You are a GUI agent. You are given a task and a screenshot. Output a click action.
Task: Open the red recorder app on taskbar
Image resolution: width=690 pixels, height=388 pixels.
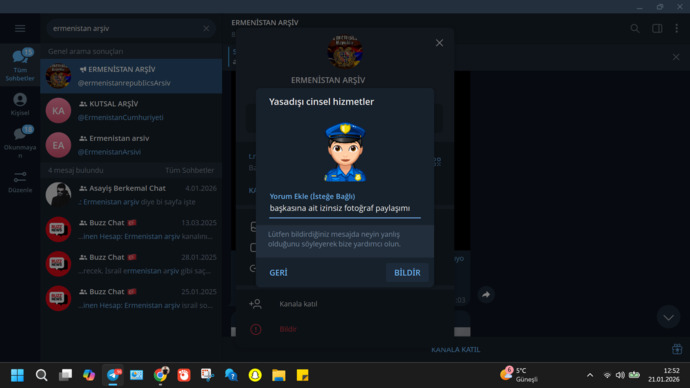coord(184,375)
